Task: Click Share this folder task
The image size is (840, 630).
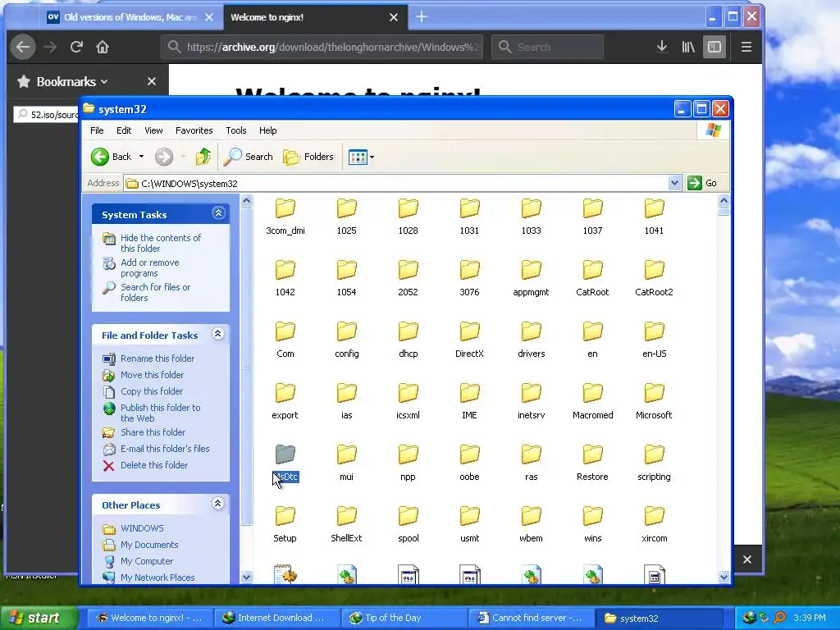Action: 153,432
